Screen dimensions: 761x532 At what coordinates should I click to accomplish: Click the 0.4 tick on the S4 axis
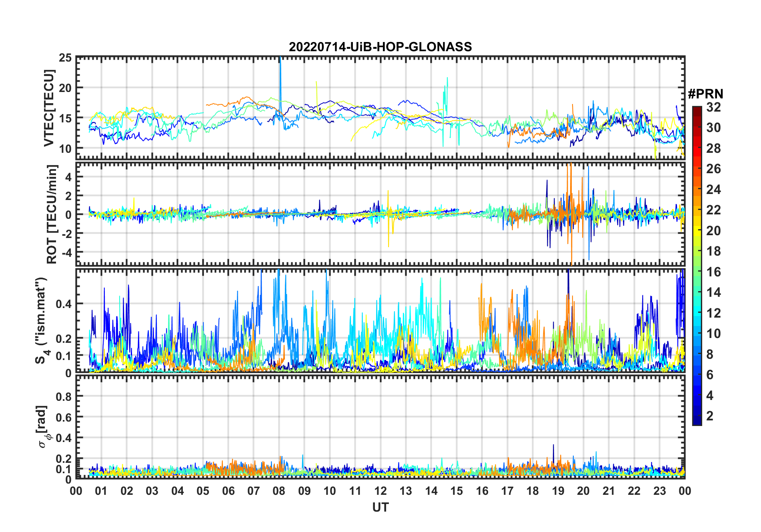tap(64, 304)
